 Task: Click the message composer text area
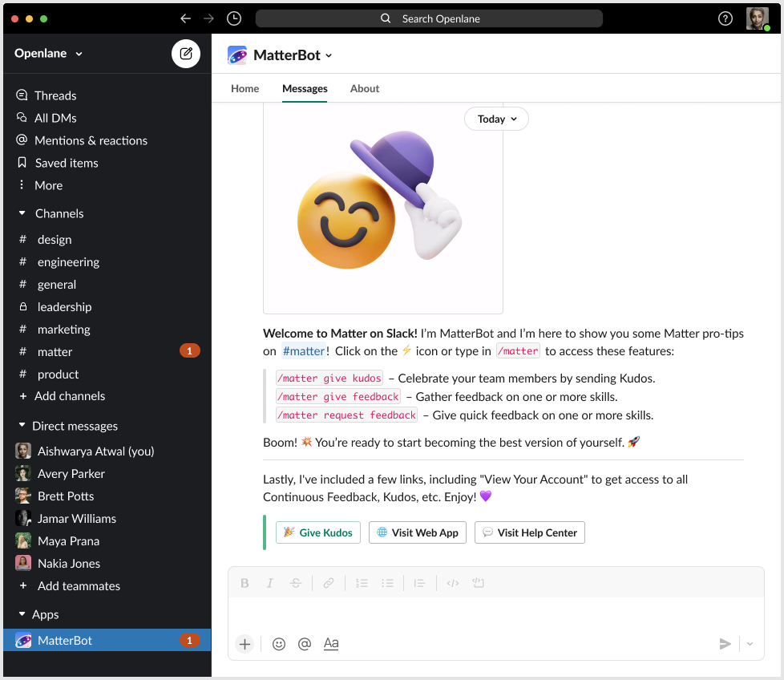click(496, 614)
